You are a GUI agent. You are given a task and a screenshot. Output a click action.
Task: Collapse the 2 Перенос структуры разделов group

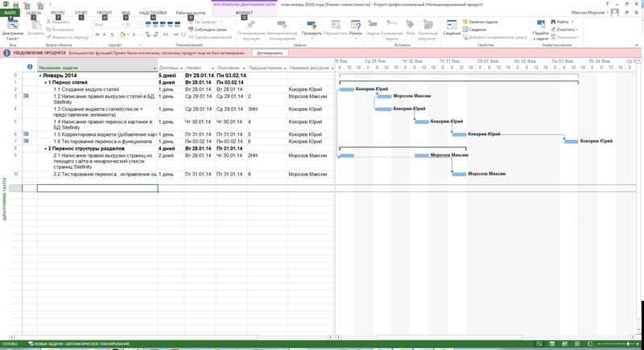pos(45,148)
